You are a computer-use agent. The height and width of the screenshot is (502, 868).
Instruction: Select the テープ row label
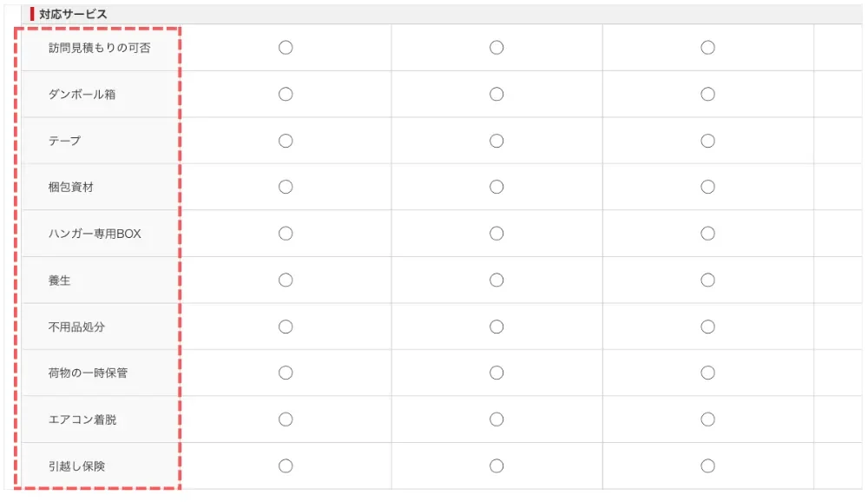tap(64, 141)
